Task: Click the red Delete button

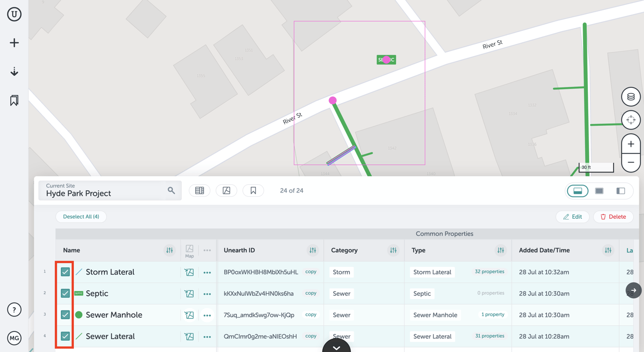Action: 613,217
